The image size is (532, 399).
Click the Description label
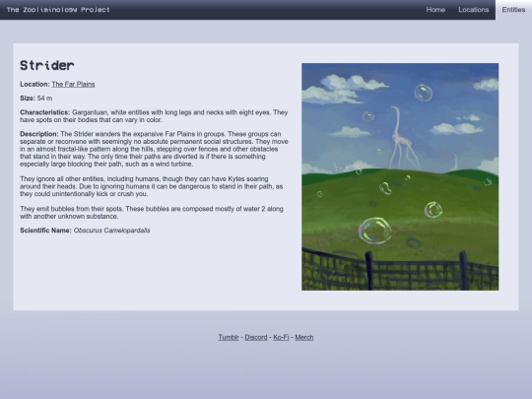click(x=39, y=134)
